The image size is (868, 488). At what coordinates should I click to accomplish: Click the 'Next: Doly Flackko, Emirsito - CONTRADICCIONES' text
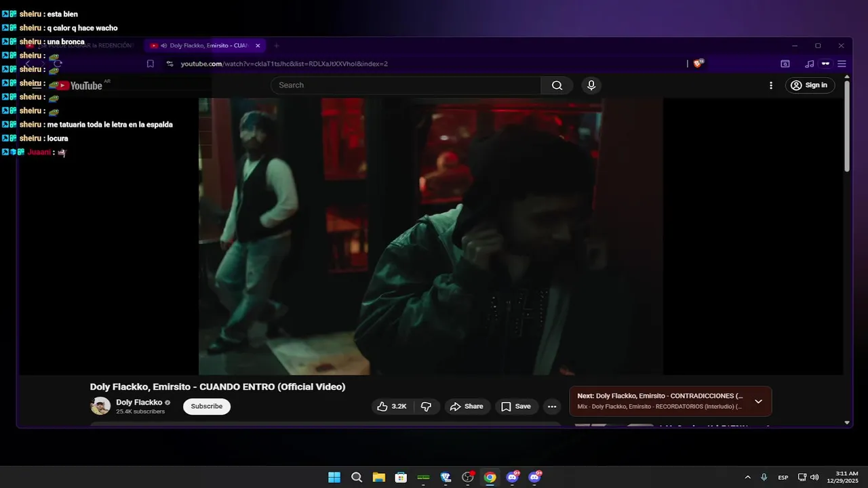pos(660,396)
